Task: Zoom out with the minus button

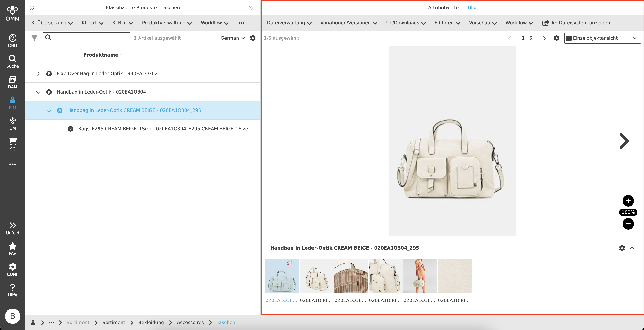Action: tap(628, 224)
